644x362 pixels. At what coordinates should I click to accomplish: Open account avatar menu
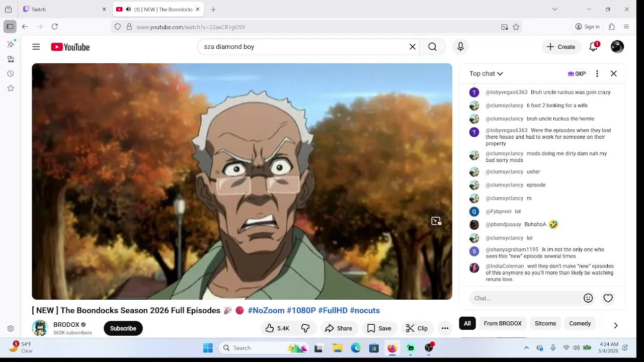[x=617, y=47]
